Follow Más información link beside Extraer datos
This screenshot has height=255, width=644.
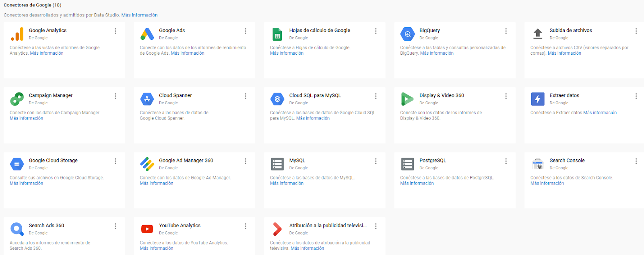[x=600, y=113]
